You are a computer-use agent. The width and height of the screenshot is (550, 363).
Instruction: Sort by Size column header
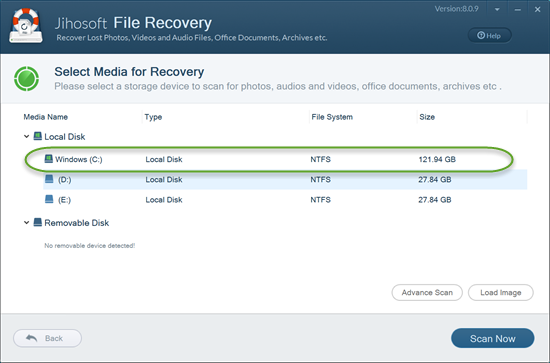[x=427, y=117]
